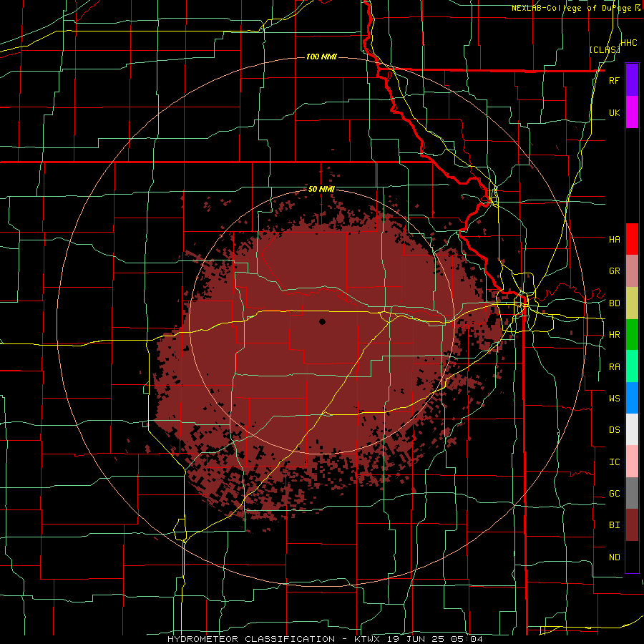Click the GR legend color swatch

click(632, 271)
